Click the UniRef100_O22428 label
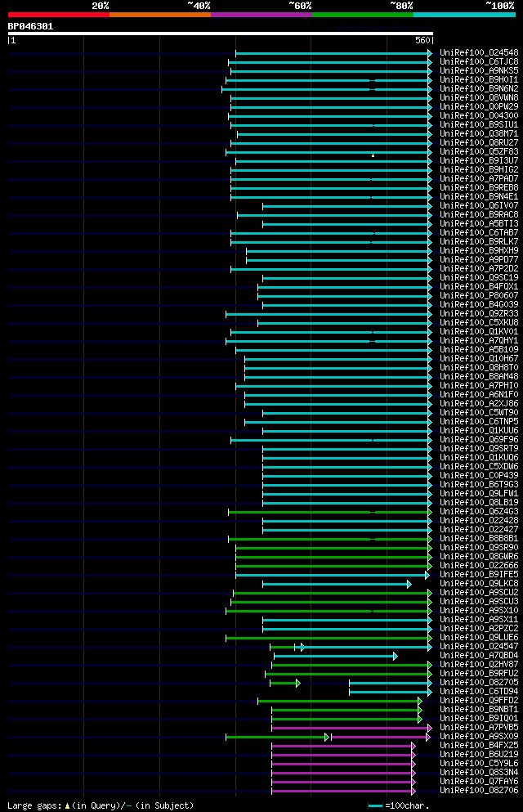The width and height of the screenshot is (523, 812). point(479,520)
